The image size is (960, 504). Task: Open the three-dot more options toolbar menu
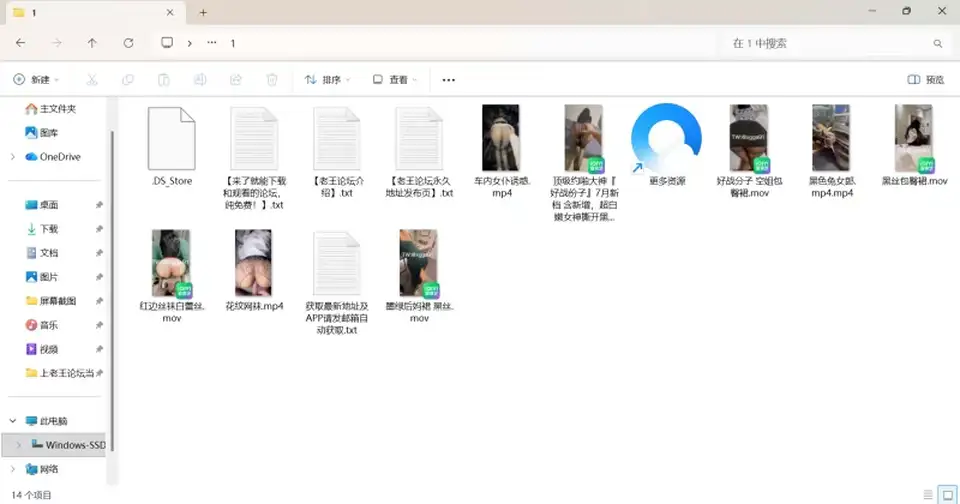coord(449,80)
